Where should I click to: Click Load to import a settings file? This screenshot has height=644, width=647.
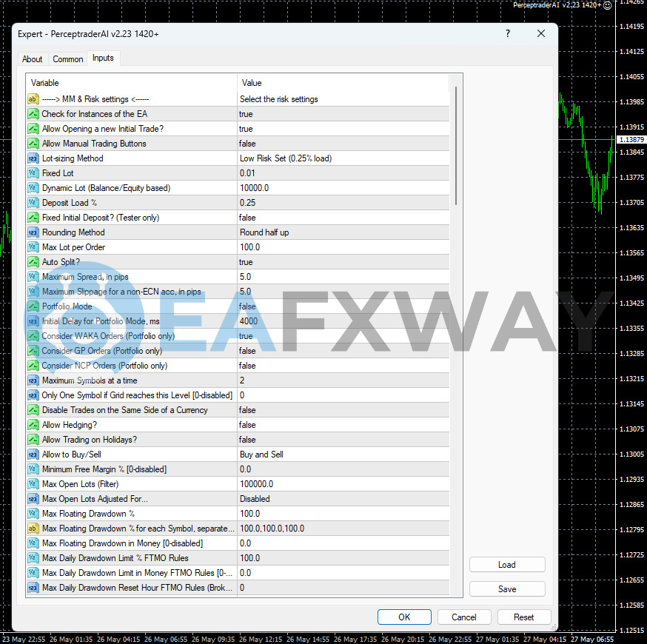pyautogui.click(x=507, y=565)
